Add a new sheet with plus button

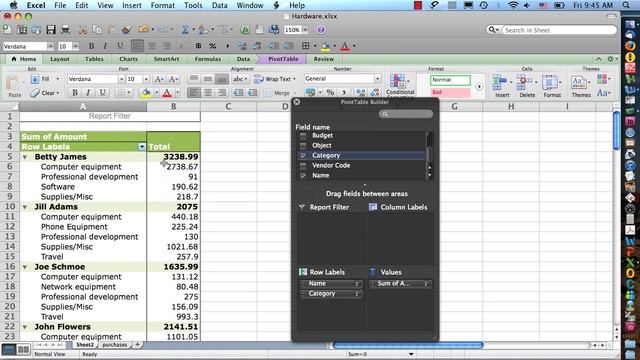138,344
